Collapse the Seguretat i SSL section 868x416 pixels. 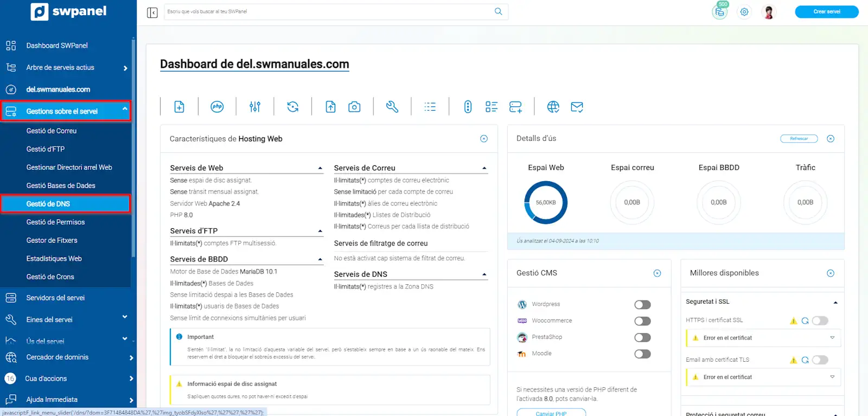coord(835,302)
